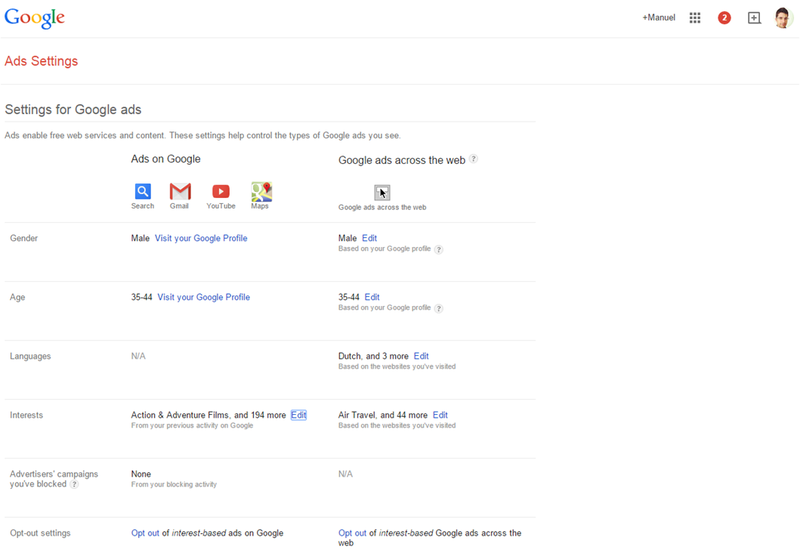
Task: Click 'From your previous activity on Google'
Action: tap(192, 425)
